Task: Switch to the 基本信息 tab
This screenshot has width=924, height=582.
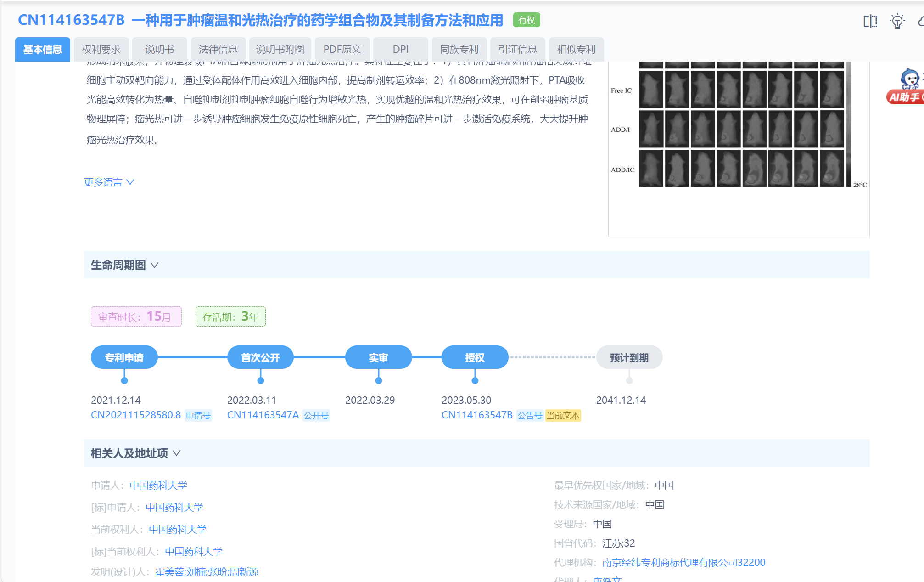Action: [x=43, y=49]
